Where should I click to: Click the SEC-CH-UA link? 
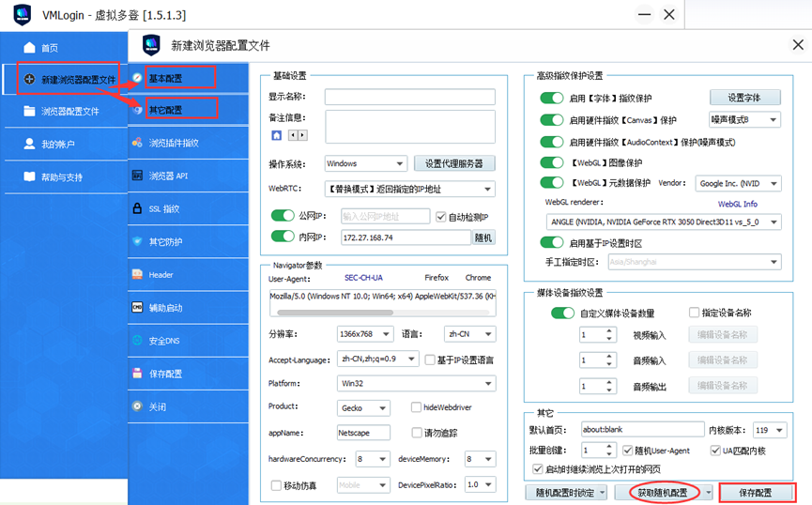(x=363, y=278)
